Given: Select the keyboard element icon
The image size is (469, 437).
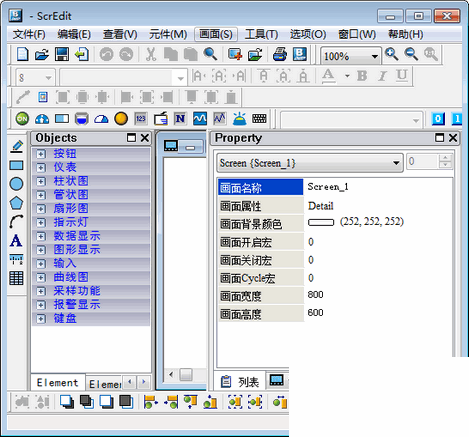Looking at the screenshot, I should (259, 119).
